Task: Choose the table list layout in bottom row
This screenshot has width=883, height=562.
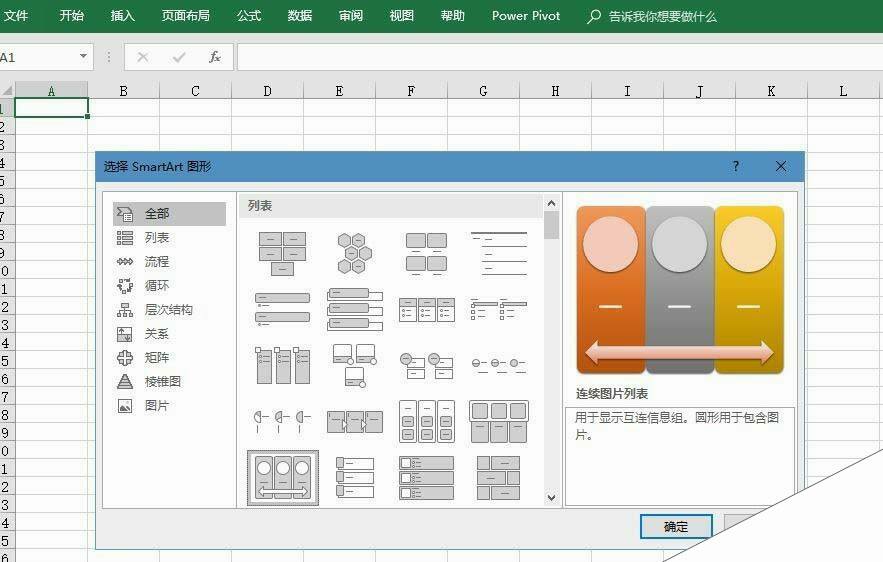Action: click(498, 478)
